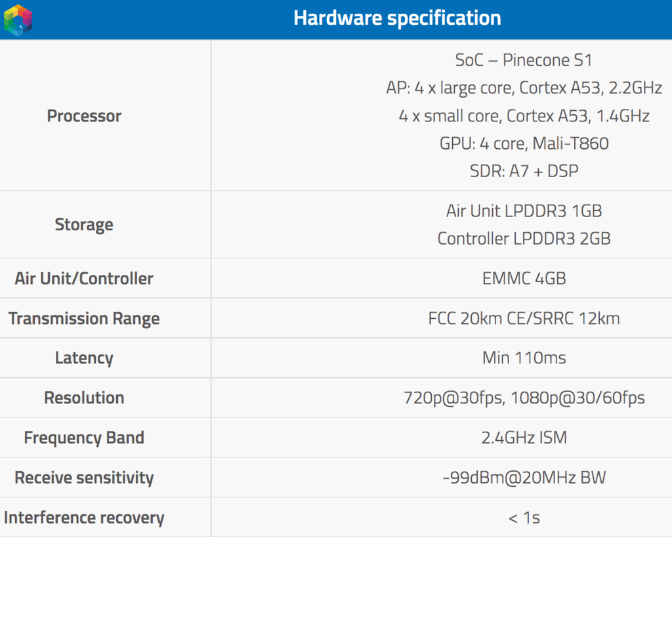Viewport: 672px width, 618px height.
Task: Select the Resolution row label
Action: (x=84, y=398)
